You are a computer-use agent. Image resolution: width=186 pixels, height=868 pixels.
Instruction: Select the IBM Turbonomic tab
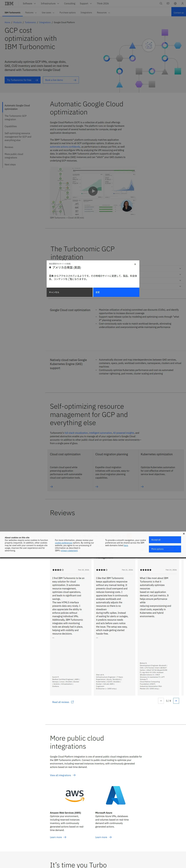12,12
